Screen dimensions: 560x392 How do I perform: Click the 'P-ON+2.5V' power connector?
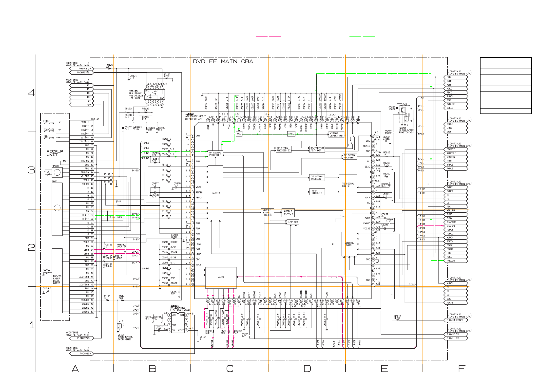point(456,334)
